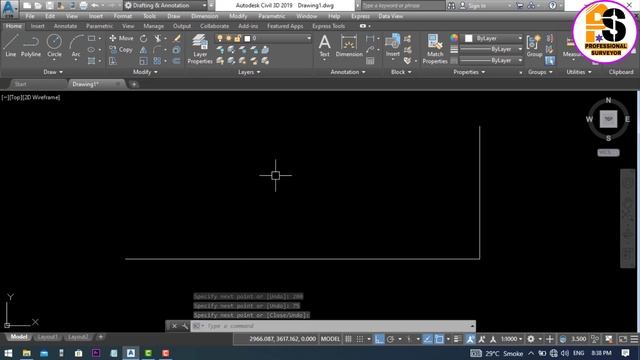Select the Ellipse tool
The width and height of the screenshot is (640, 360).
pos(91,50)
